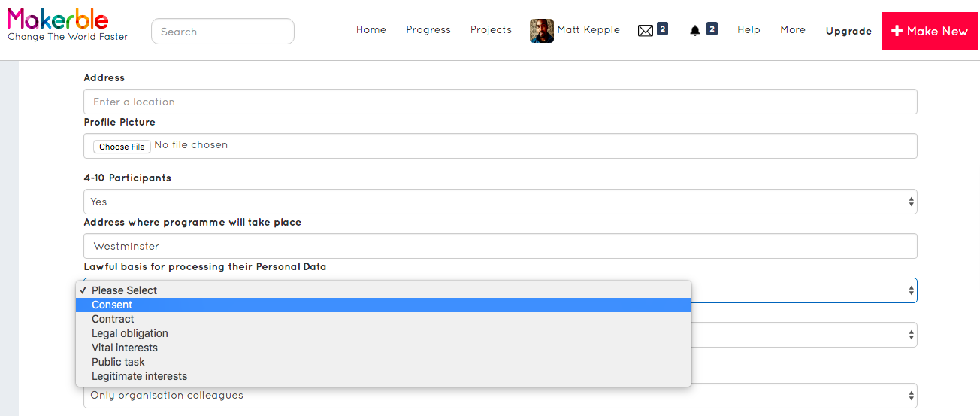Go to the Home menu item
This screenshot has height=416, width=980.
[x=371, y=30]
